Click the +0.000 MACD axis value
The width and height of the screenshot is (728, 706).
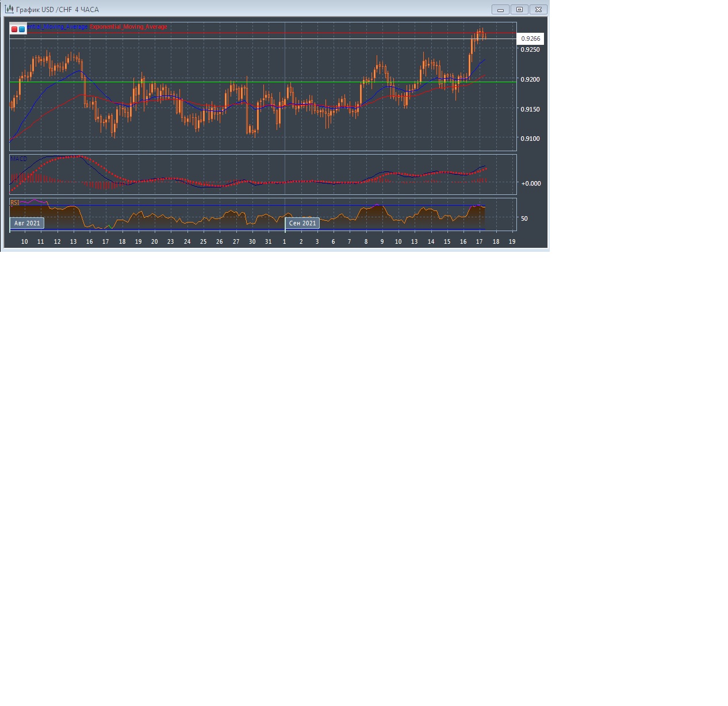(x=531, y=183)
